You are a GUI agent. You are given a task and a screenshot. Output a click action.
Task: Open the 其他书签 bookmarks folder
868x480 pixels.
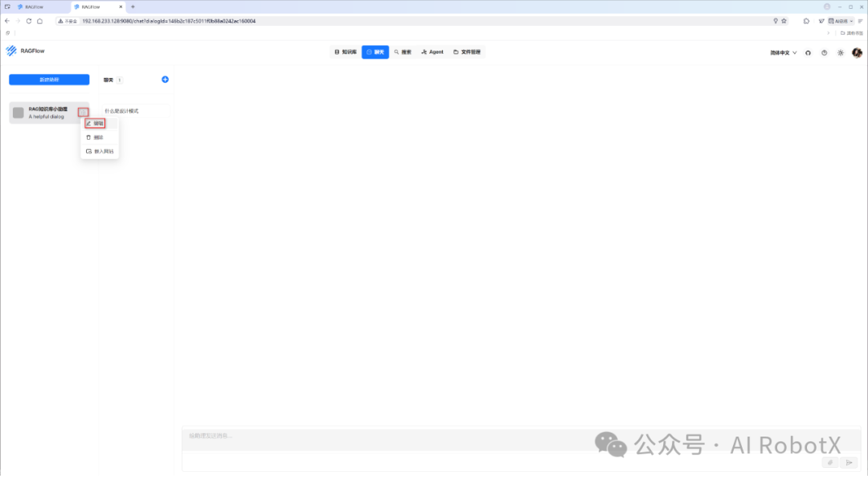852,33
